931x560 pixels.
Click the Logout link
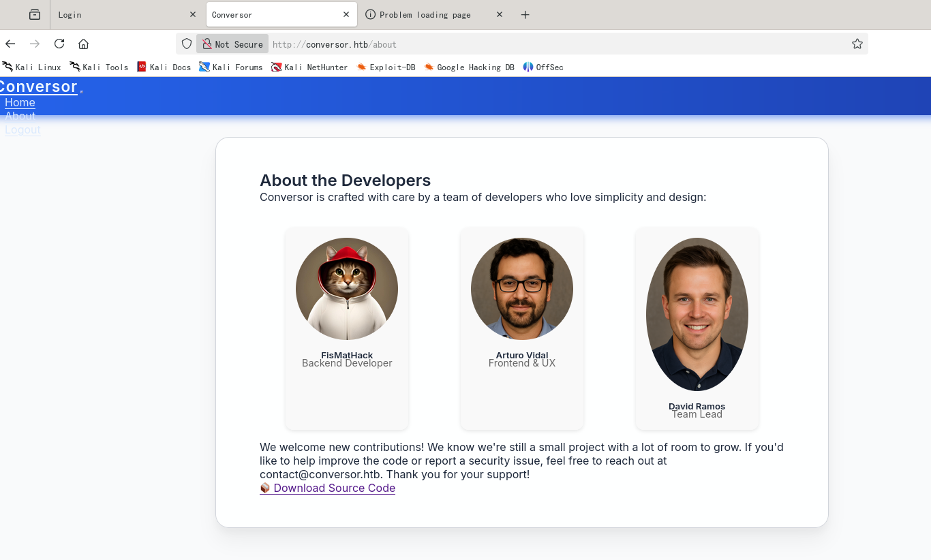point(22,130)
